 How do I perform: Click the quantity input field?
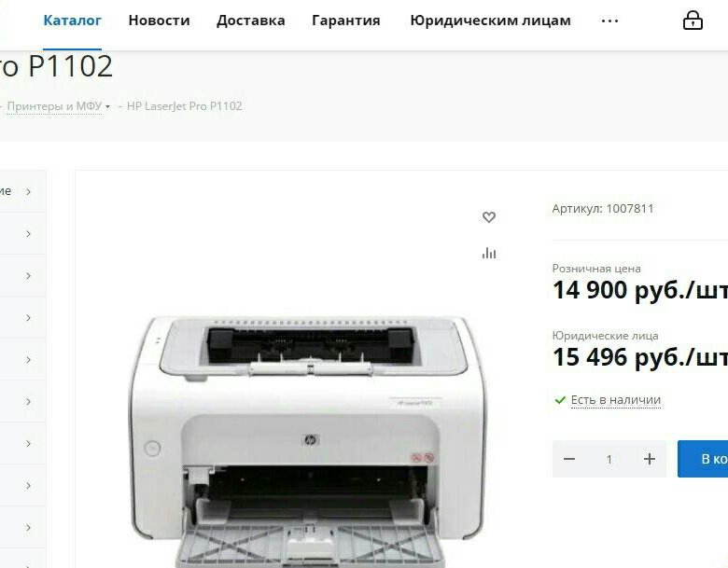click(x=609, y=459)
